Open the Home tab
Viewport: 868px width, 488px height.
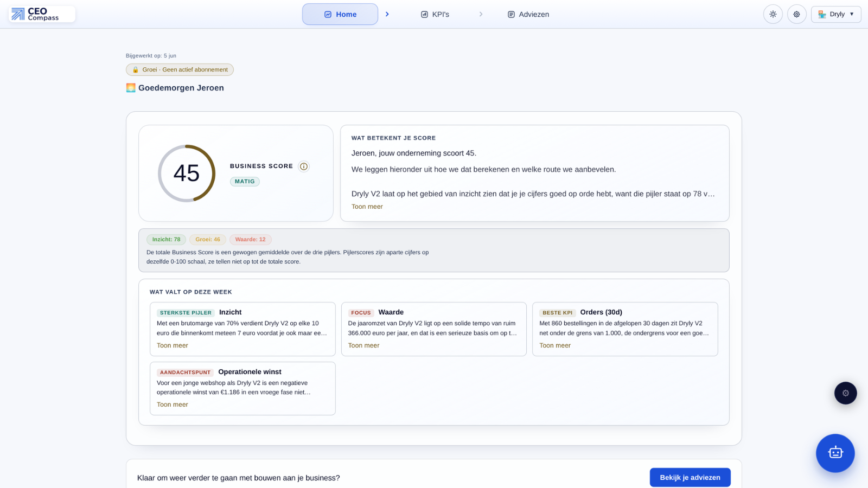click(x=340, y=14)
